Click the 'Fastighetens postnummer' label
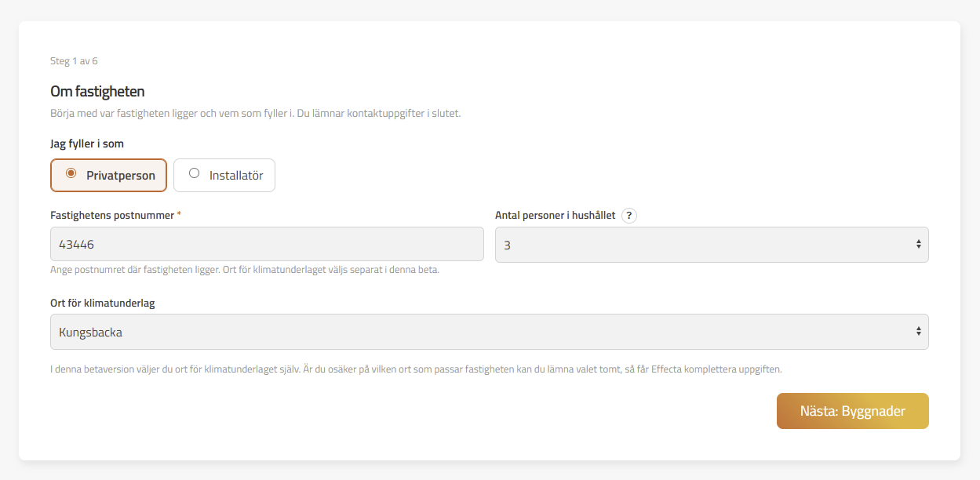980x480 pixels. pos(112,215)
